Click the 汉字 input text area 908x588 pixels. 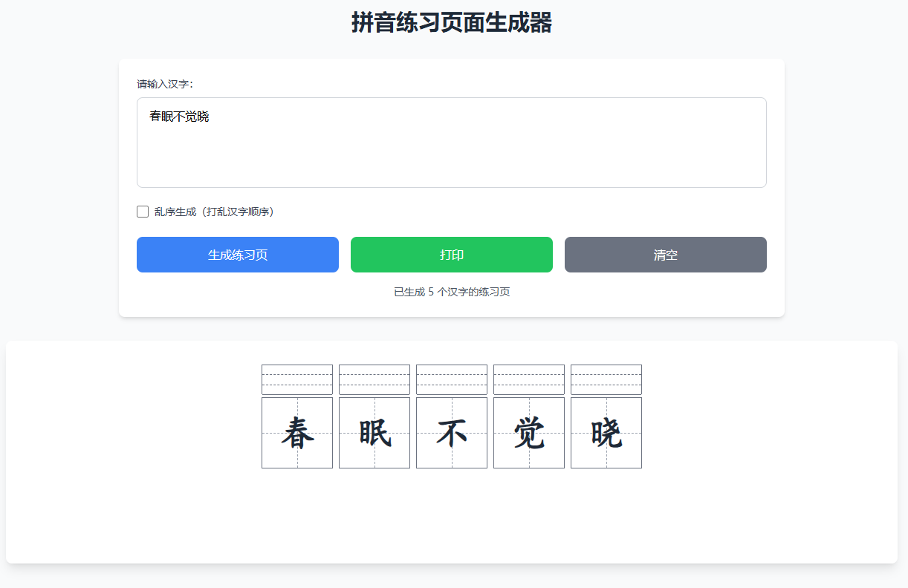point(451,141)
